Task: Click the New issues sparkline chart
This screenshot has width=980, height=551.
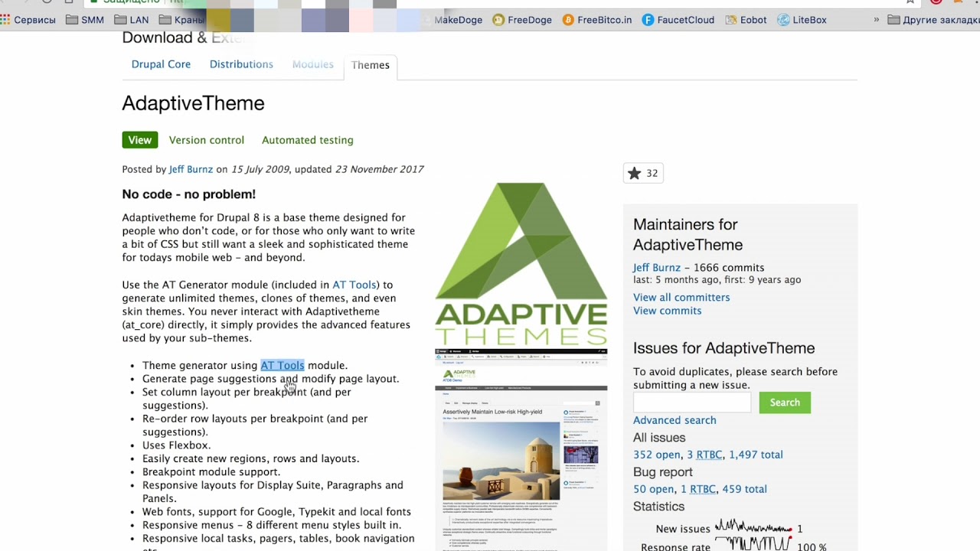Action: pos(753,527)
